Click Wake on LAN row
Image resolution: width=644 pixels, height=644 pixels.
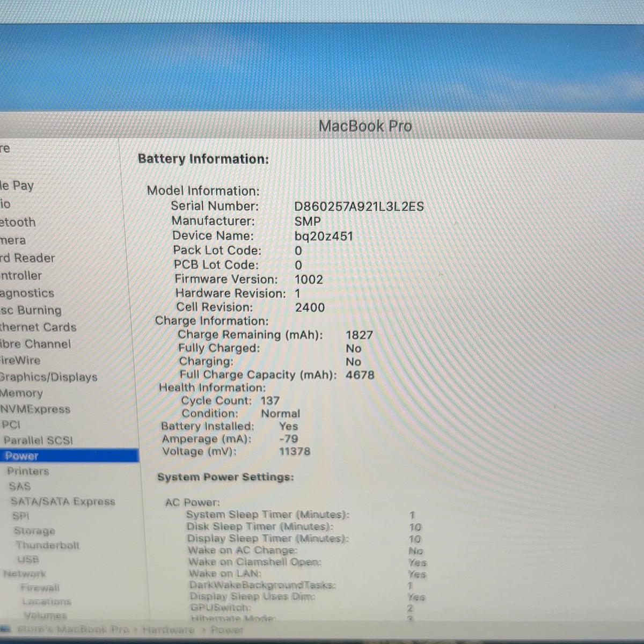click(x=308, y=574)
